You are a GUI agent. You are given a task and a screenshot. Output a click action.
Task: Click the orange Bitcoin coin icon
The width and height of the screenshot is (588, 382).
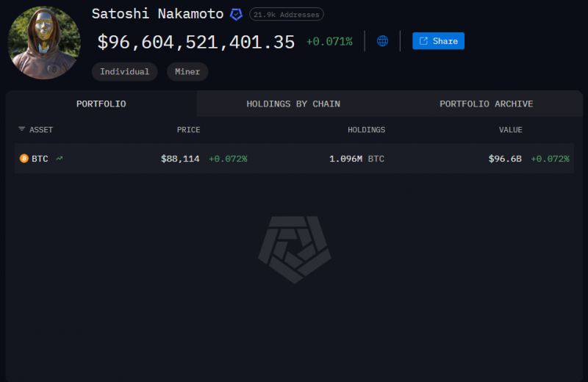coord(24,159)
